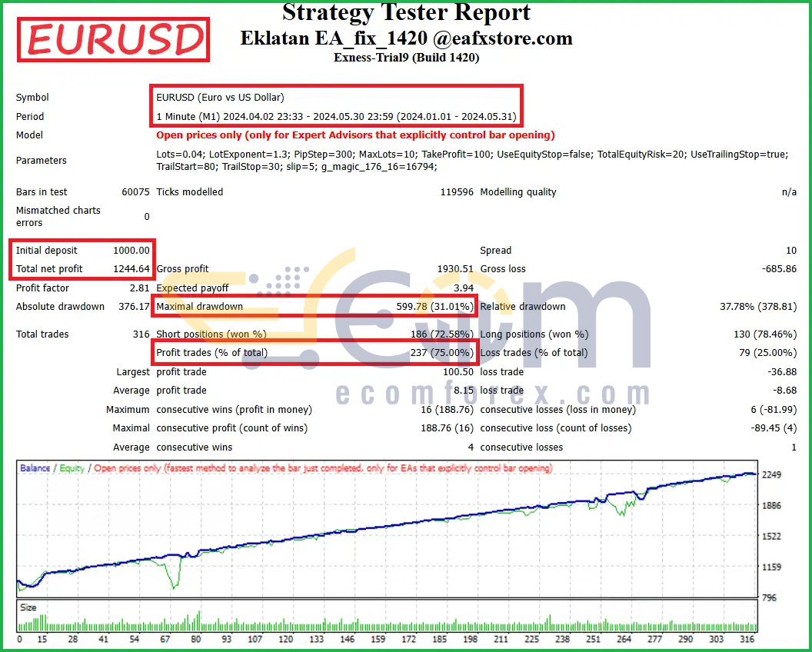
Task: Click the gross profit value "1930.51"
Action: coord(456,269)
